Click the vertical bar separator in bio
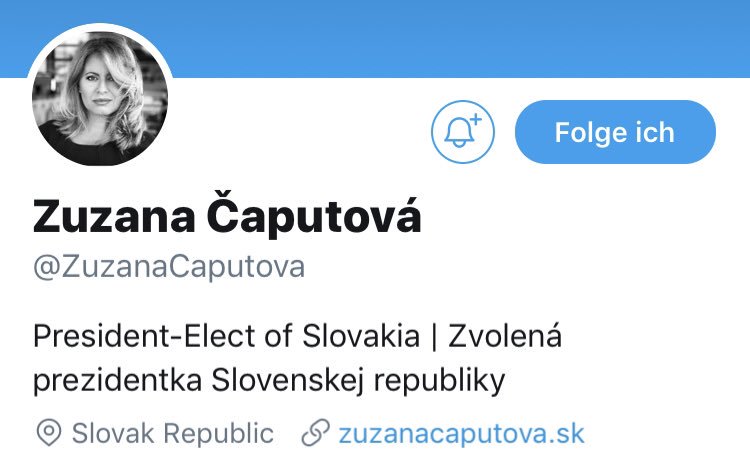 pos(434,337)
